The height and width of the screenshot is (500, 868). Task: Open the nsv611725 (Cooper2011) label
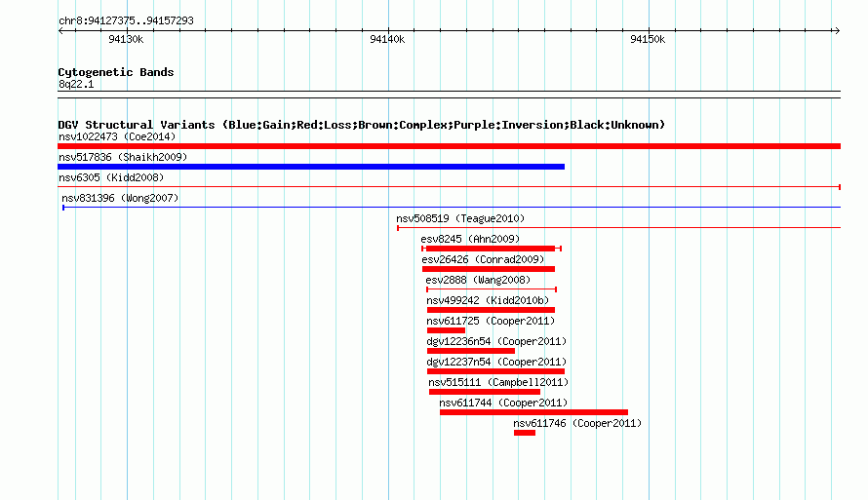(491, 321)
